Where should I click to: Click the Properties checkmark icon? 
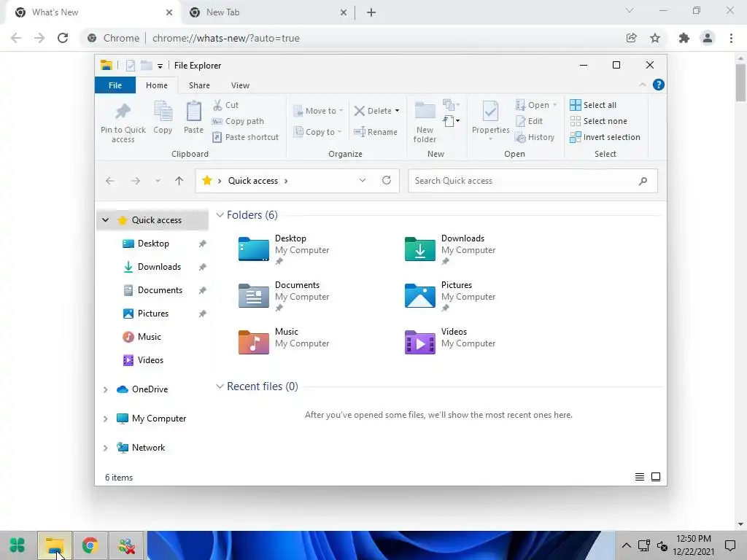(490, 112)
